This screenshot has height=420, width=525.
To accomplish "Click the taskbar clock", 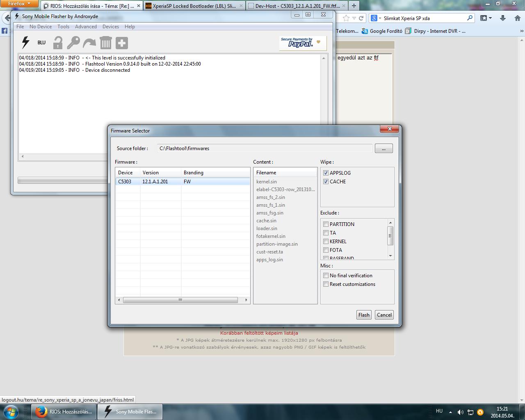I will point(502,412).
